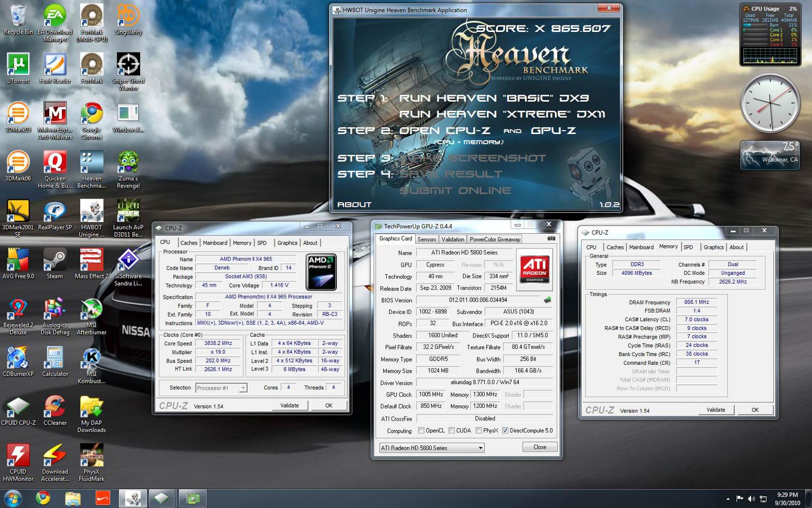Image resolution: width=812 pixels, height=508 pixels.
Task: Switch to SPD tab in right CPU-Z
Action: [688, 247]
